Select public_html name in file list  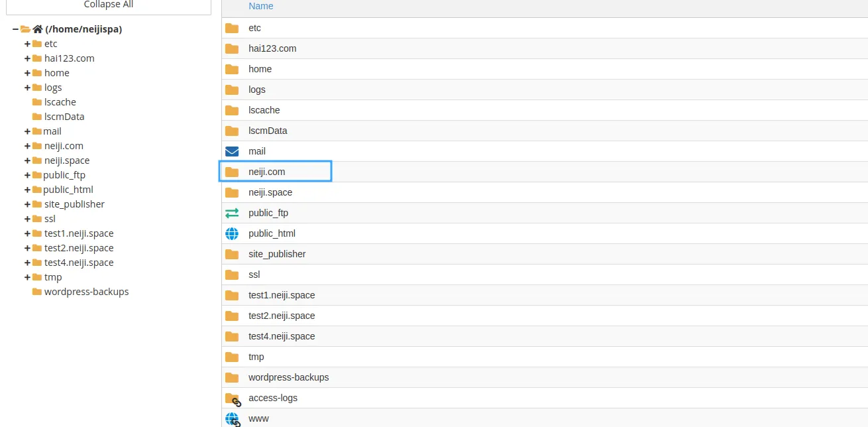[272, 233]
